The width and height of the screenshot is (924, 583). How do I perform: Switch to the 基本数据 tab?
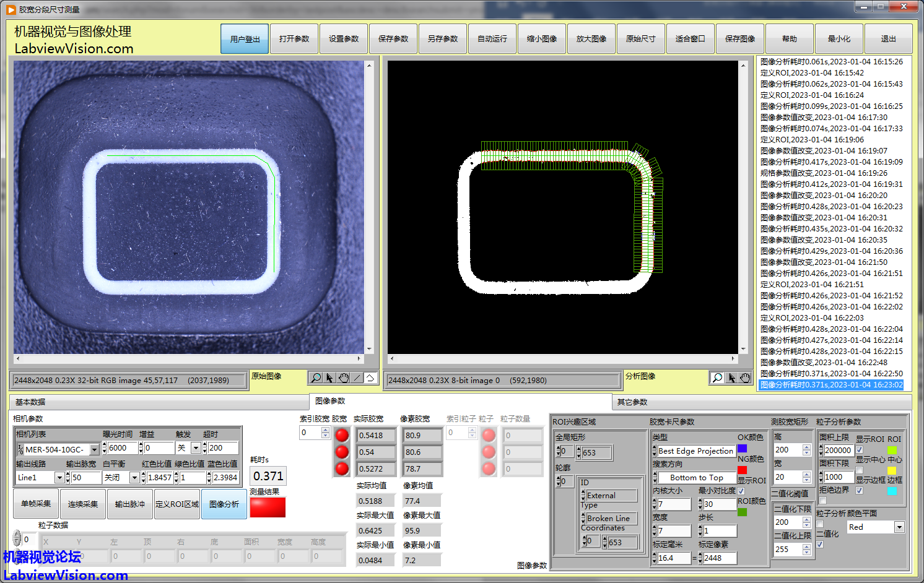(30, 402)
